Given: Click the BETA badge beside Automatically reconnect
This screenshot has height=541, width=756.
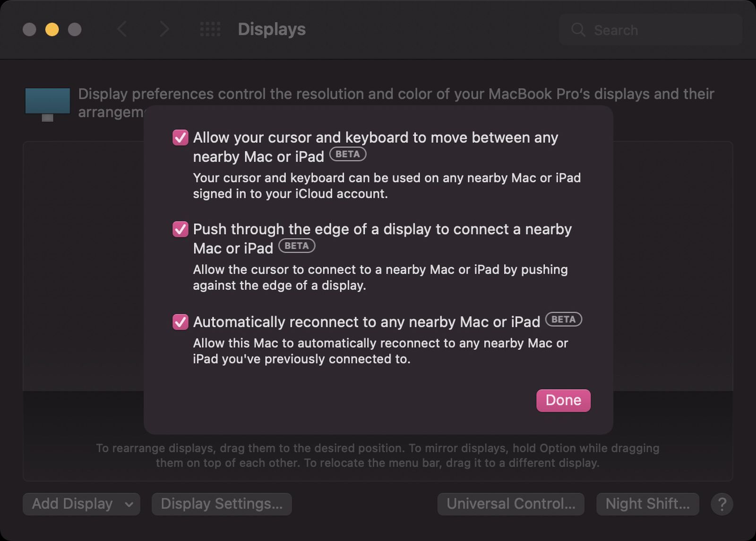Looking at the screenshot, I should [563, 319].
